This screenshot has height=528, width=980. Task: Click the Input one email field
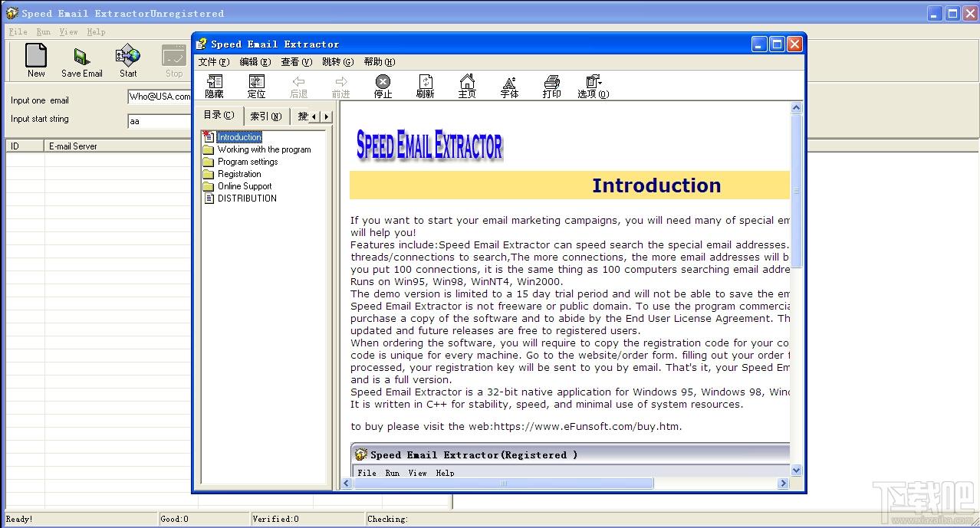point(159,97)
